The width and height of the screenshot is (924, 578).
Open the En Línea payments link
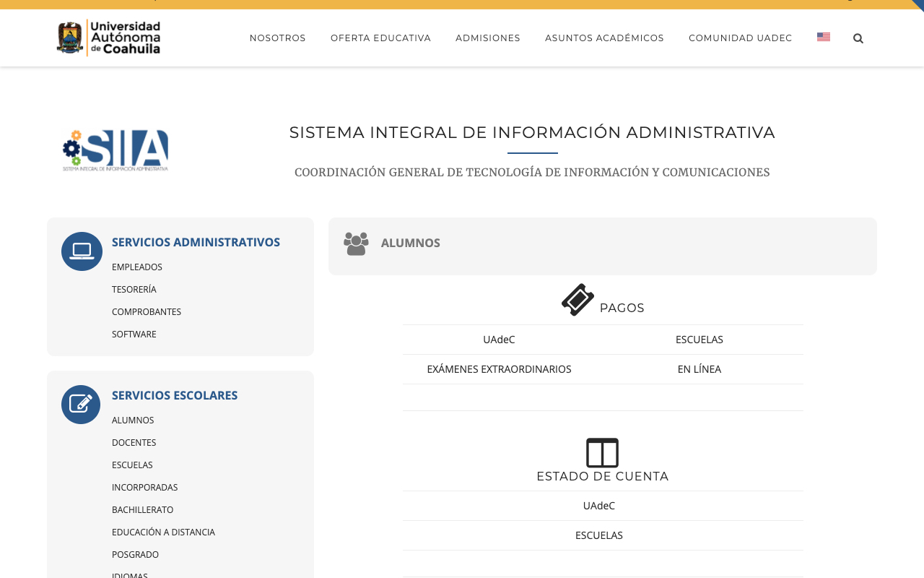699,369
